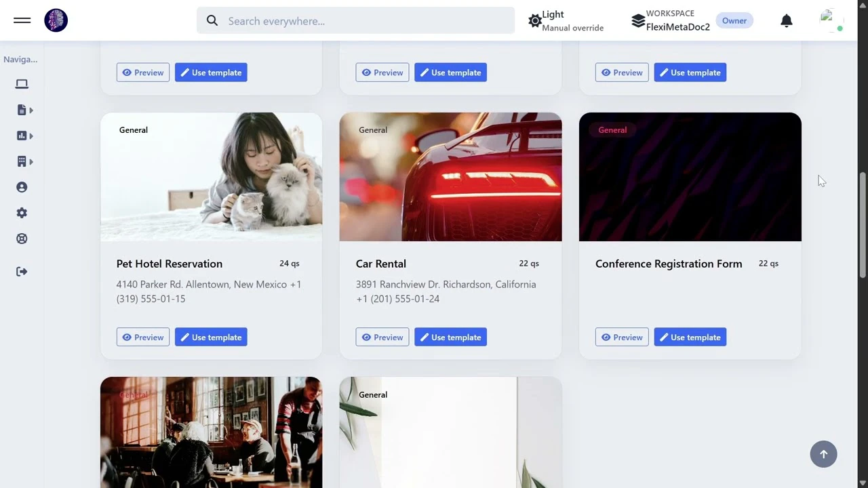Use the Car Rental template

(450, 338)
